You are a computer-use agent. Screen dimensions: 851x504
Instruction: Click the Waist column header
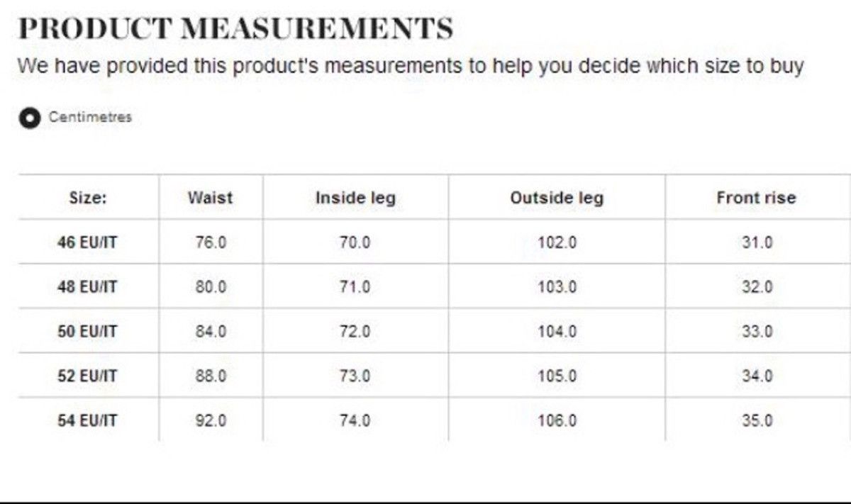[x=210, y=198]
